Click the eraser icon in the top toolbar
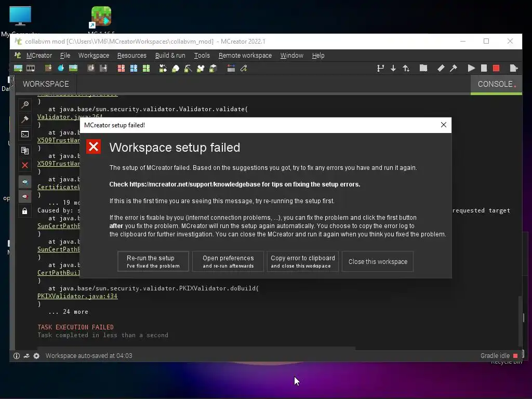 tap(441, 68)
